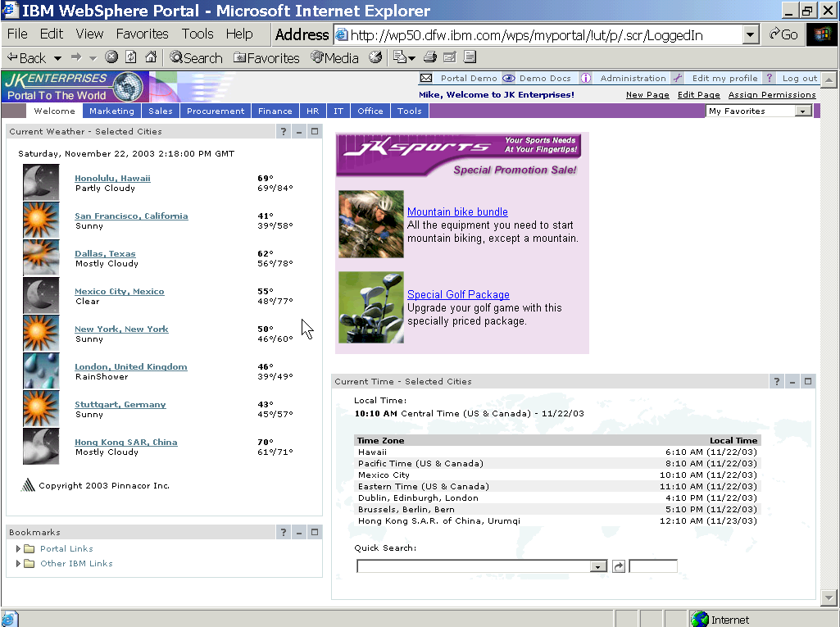The image size is (840, 627).
Task: Open the Mail button dropdown arrow
Action: click(x=411, y=57)
